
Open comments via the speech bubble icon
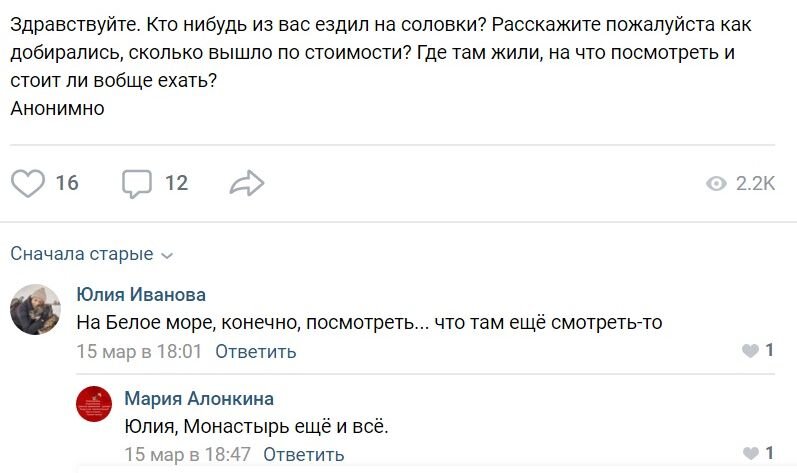tap(136, 183)
